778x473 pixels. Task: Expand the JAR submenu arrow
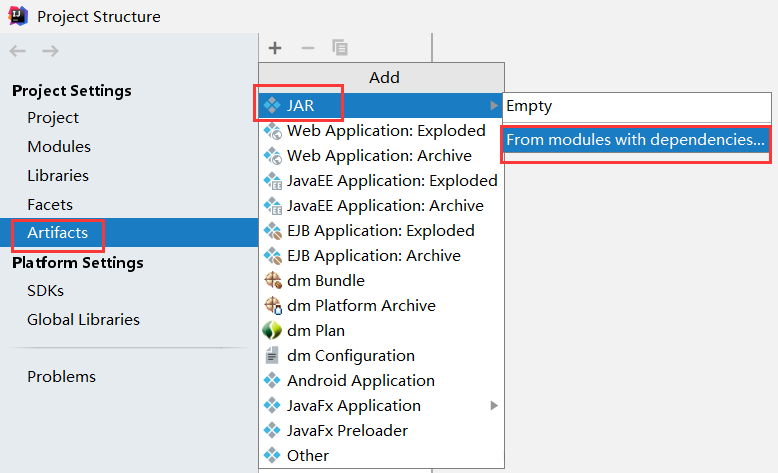tap(493, 106)
